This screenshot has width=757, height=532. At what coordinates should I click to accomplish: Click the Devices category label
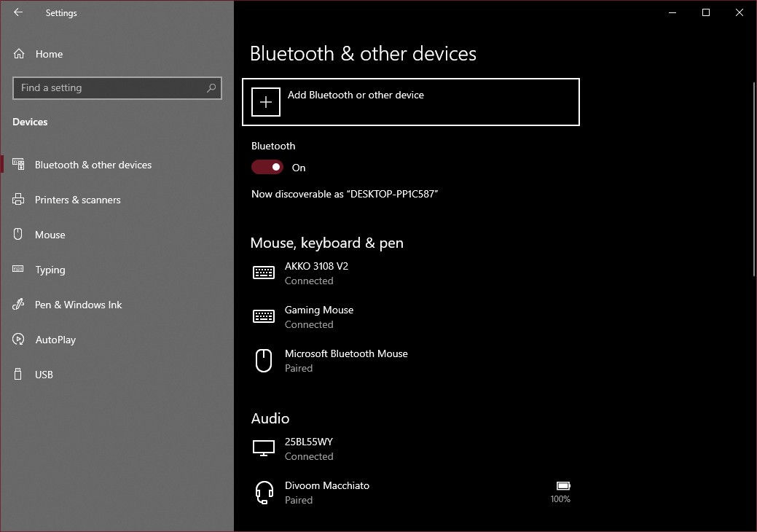[x=30, y=122]
